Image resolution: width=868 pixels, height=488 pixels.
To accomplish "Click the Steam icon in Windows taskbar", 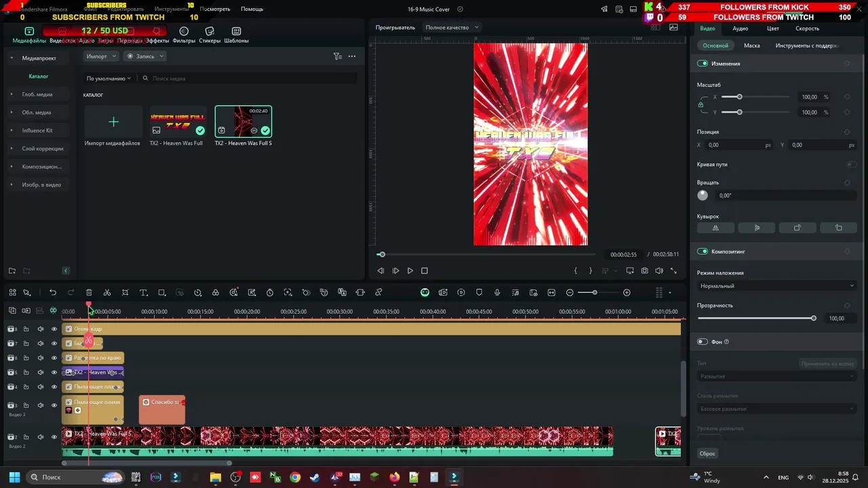I will click(315, 477).
